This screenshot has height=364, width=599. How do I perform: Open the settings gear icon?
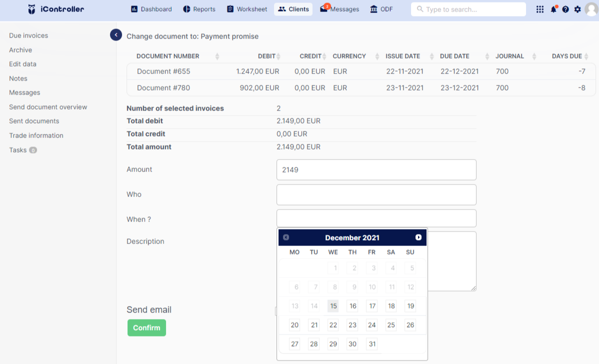(577, 9)
